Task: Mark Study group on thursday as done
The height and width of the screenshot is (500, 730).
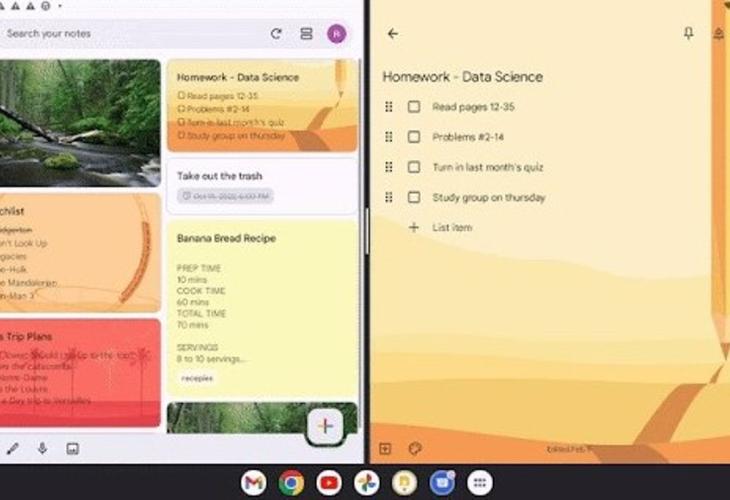Action: [414, 197]
